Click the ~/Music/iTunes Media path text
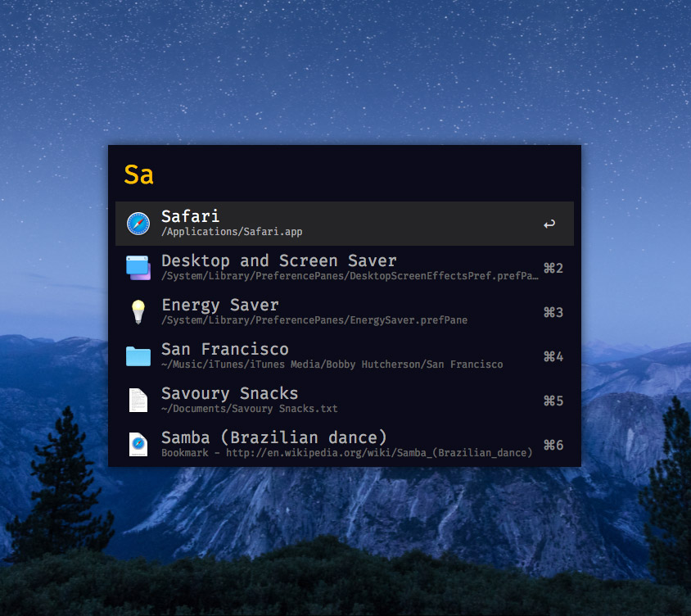 click(332, 365)
